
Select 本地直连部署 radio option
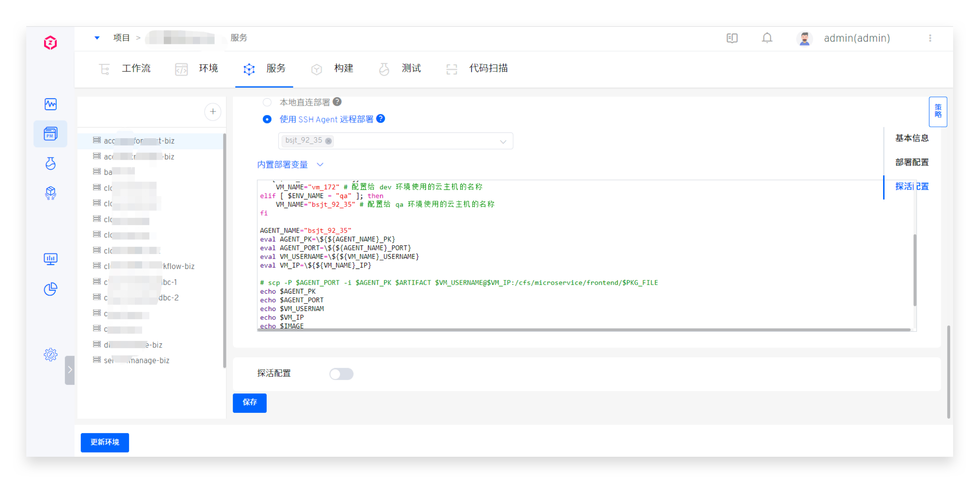click(267, 102)
